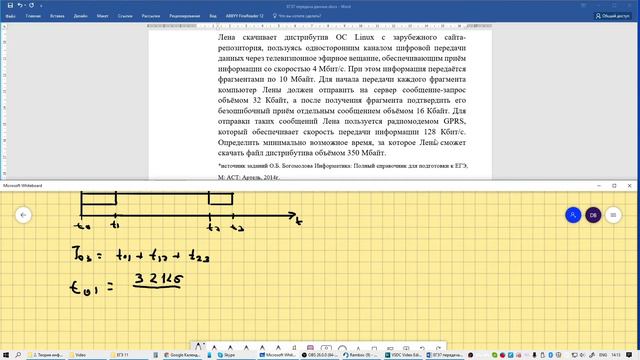Open the Windows Start menu
Image resolution: width=640 pixels, height=360 pixels.
tap(6, 355)
